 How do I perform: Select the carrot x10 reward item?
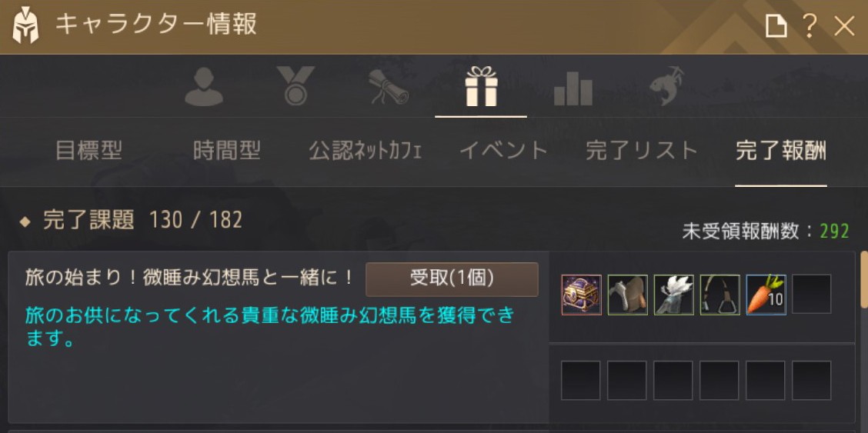766,295
